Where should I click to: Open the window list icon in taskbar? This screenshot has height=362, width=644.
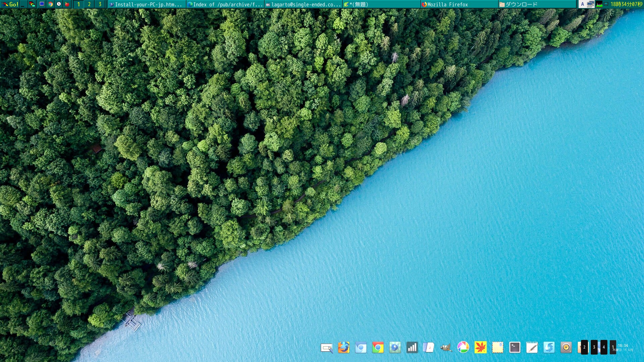32,4
